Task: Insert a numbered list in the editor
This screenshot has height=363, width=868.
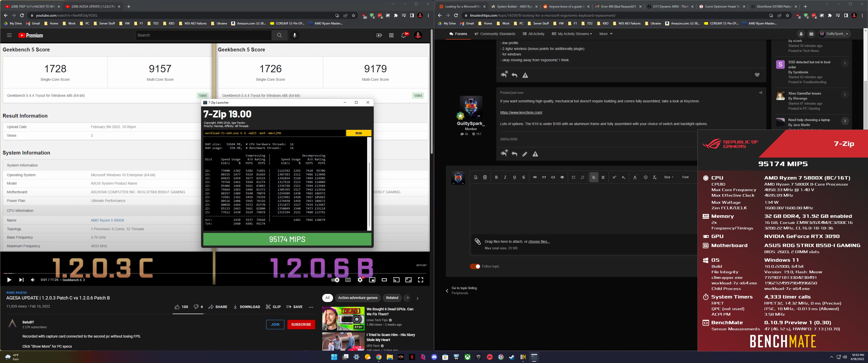Action: (583, 177)
